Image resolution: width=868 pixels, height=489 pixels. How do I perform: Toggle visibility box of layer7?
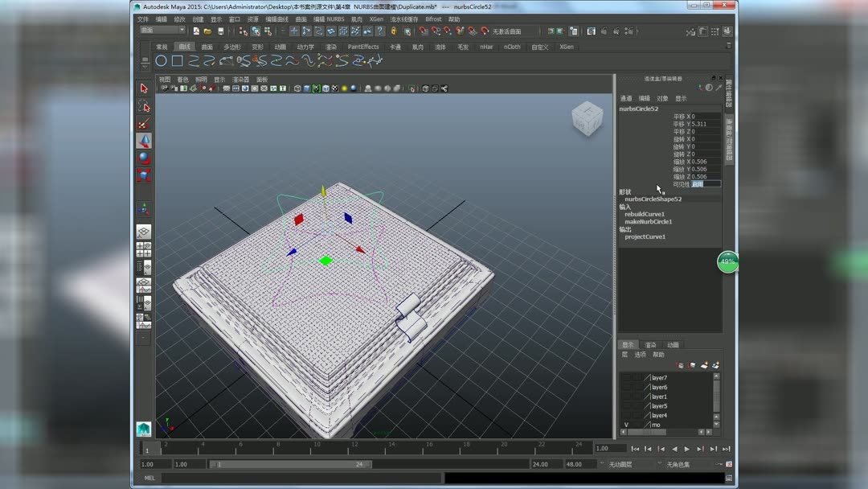click(x=626, y=377)
